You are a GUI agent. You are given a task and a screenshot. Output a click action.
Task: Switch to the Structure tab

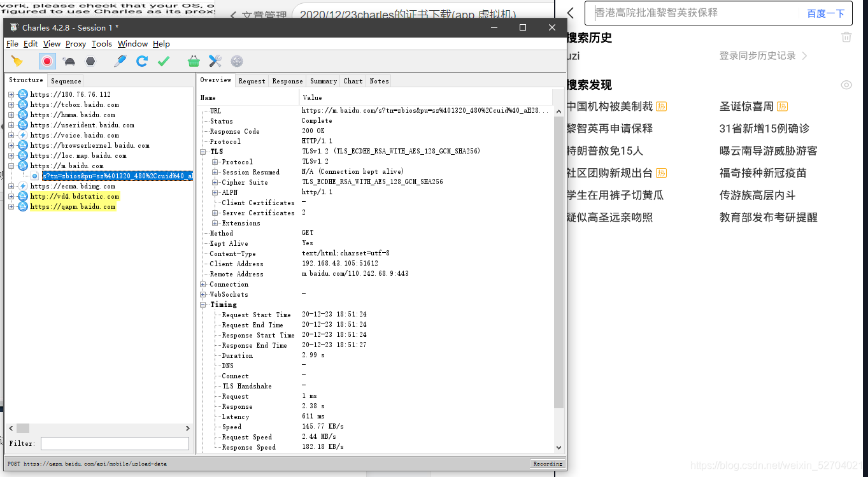click(x=26, y=80)
